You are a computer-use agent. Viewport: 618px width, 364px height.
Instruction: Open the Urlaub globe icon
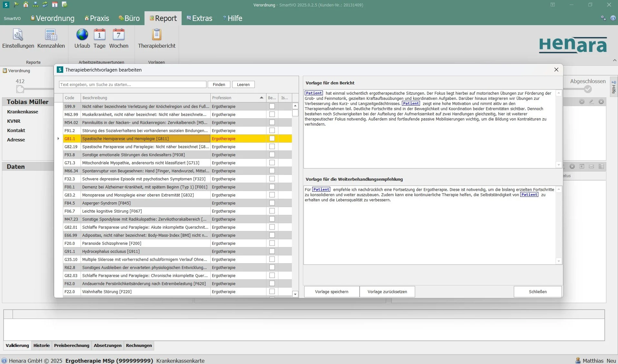pos(82,35)
